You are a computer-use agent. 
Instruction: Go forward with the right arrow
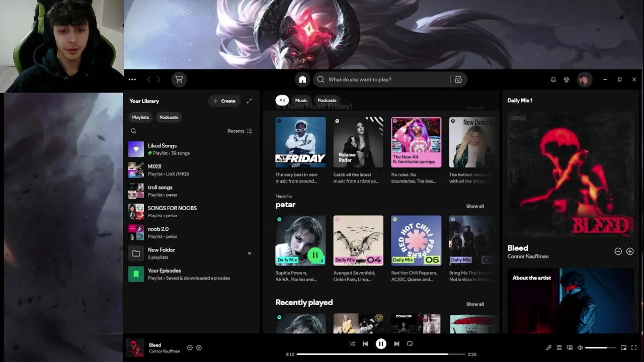pos(158,79)
